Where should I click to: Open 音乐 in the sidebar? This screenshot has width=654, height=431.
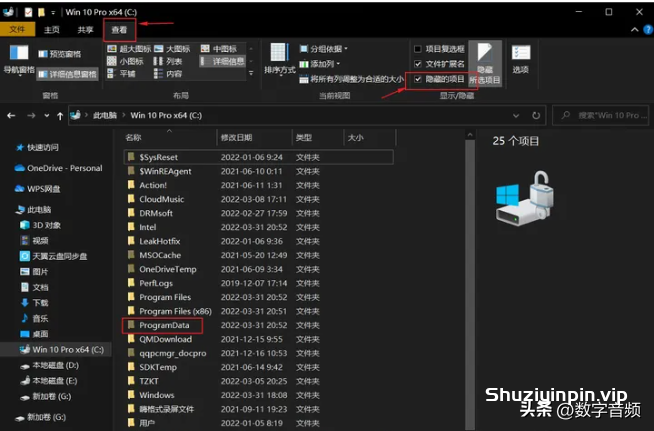(34, 318)
